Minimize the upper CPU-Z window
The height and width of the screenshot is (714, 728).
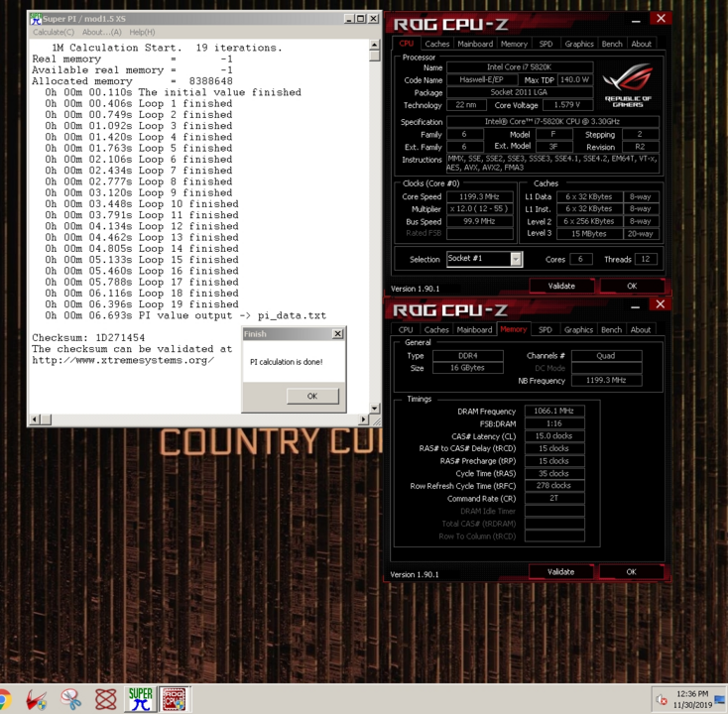(x=636, y=22)
